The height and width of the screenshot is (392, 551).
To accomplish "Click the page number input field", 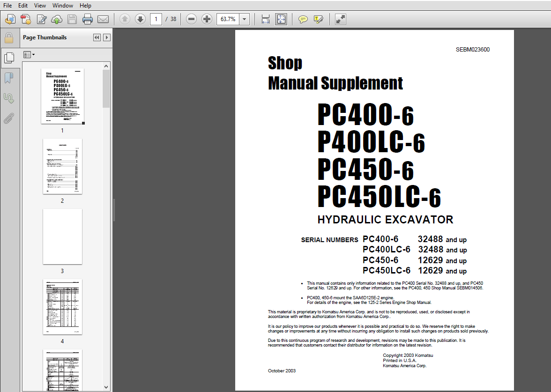I will pyautogui.click(x=156, y=19).
